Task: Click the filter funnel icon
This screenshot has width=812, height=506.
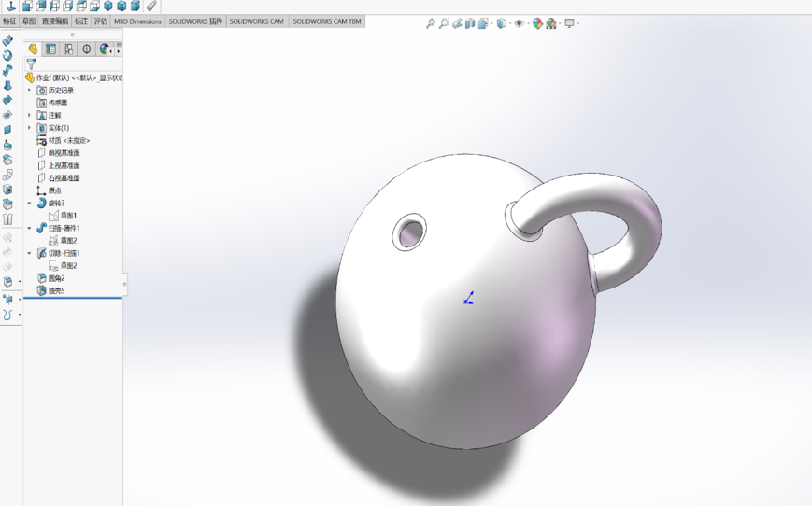Action: pyautogui.click(x=32, y=64)
